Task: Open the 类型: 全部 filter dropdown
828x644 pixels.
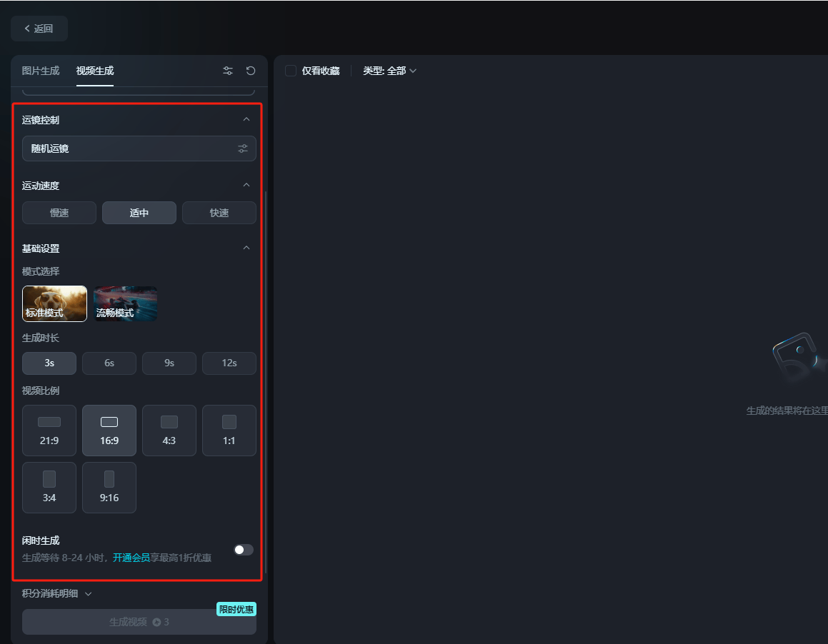Action: (390, 71)
